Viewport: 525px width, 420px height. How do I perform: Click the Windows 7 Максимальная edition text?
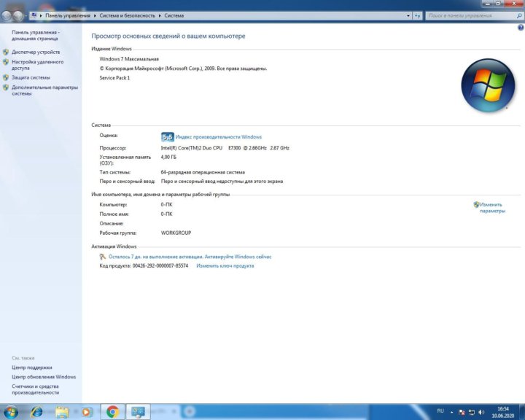point(129,59)
